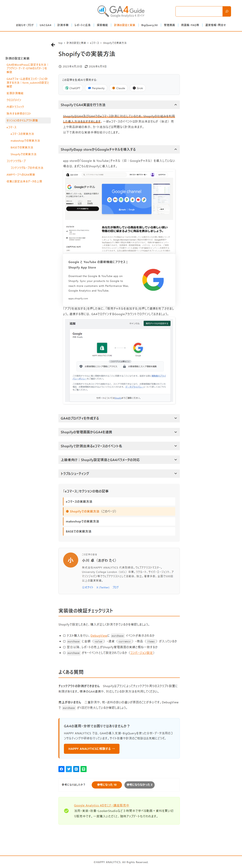The image size is (242, 868).
Task: Expand the GA4のプロパティを作成する section
Action: pyautogui.click(x=119, y=418)
